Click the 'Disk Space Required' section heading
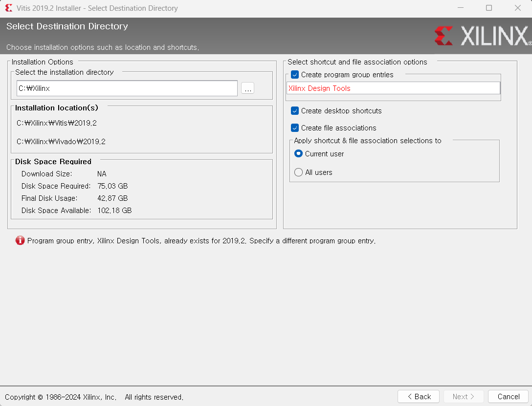 tap(53, 162)
